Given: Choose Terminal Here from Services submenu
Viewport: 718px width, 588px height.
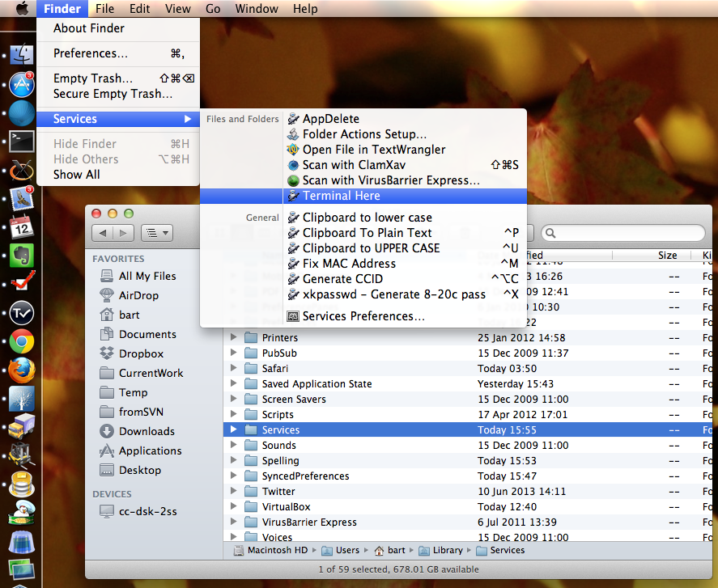Looking at the screenshot, I should pos(363,196).
